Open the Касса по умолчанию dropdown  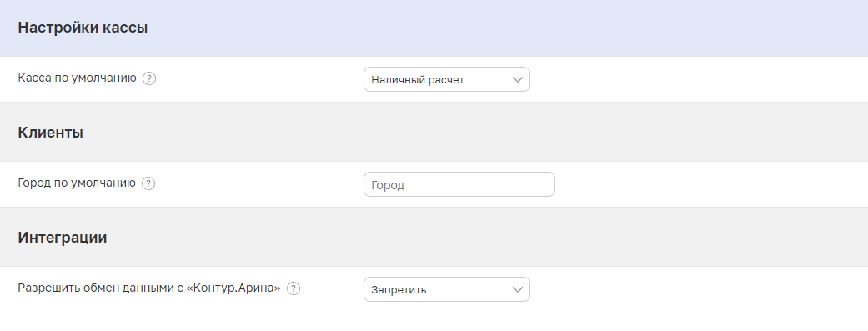(x=447, y=79)
